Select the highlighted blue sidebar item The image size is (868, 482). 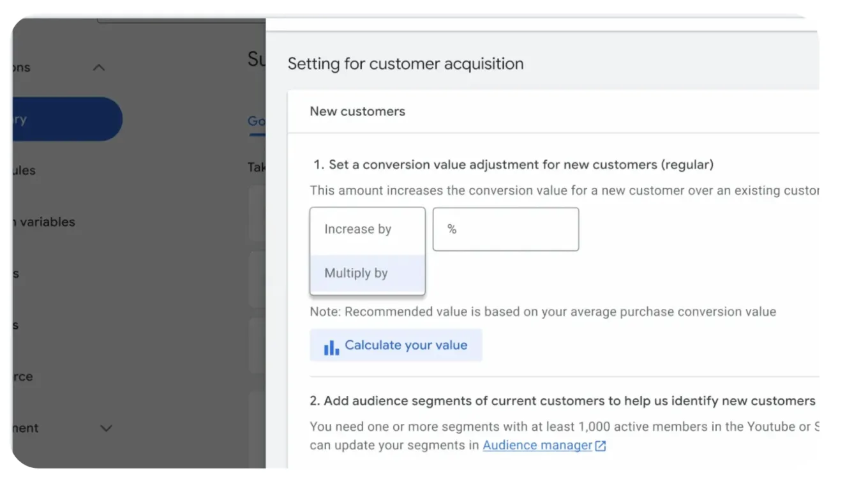67,119
